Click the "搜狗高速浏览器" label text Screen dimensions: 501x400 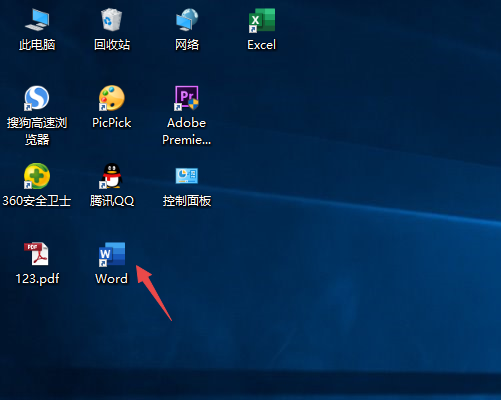[x=37, y=131]
